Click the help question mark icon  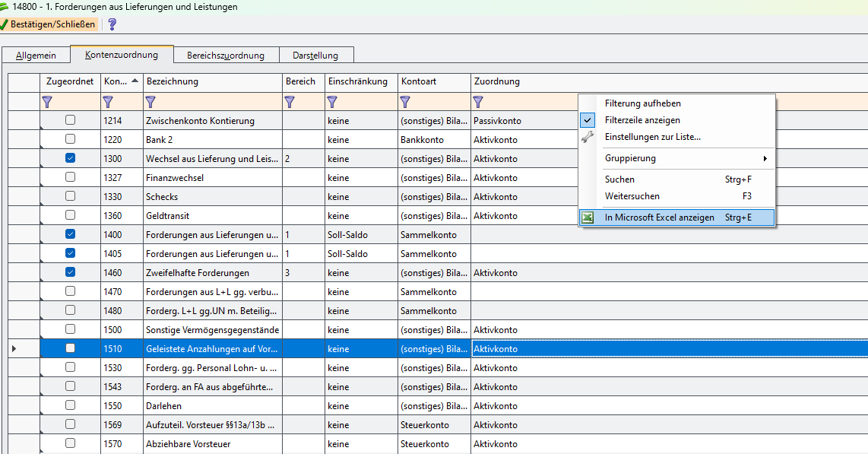[x=112, y=24]
